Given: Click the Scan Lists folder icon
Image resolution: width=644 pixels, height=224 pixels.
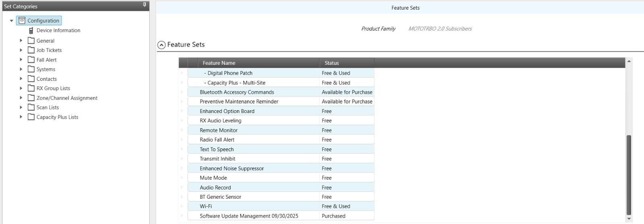Looking at the screenshot, I should pyautogui.click(x=31, y=107).
